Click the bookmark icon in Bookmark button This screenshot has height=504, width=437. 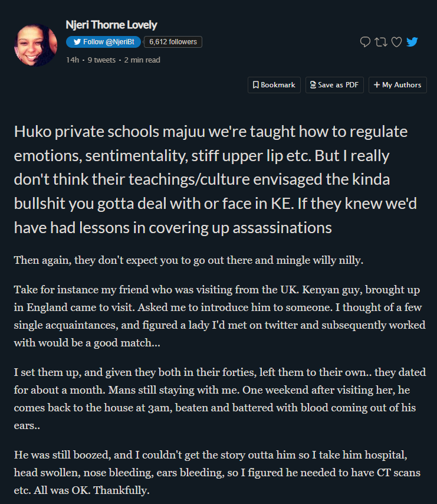[x=256, y=85]
